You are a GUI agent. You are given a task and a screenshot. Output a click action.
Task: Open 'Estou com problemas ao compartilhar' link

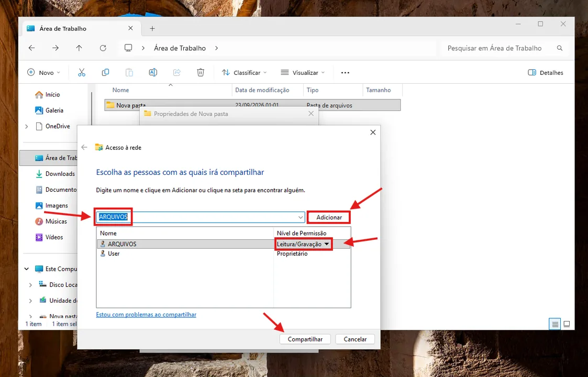[x=146, y=314]
